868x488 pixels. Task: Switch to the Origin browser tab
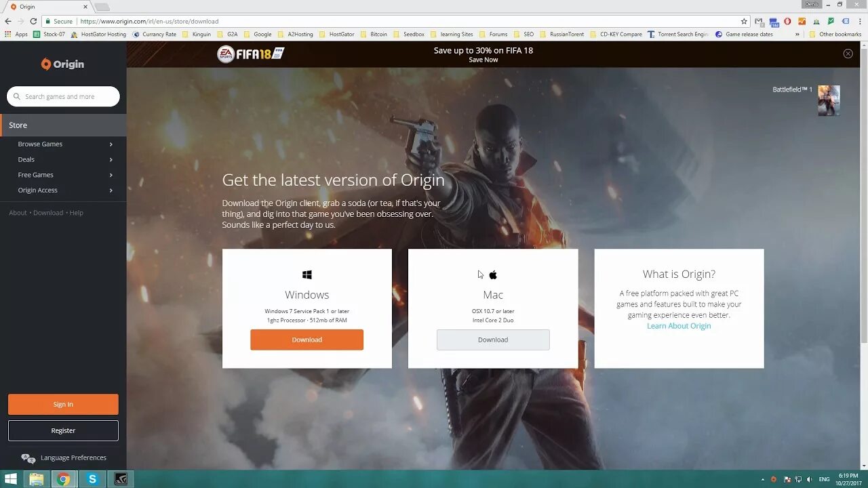(47, 7)
